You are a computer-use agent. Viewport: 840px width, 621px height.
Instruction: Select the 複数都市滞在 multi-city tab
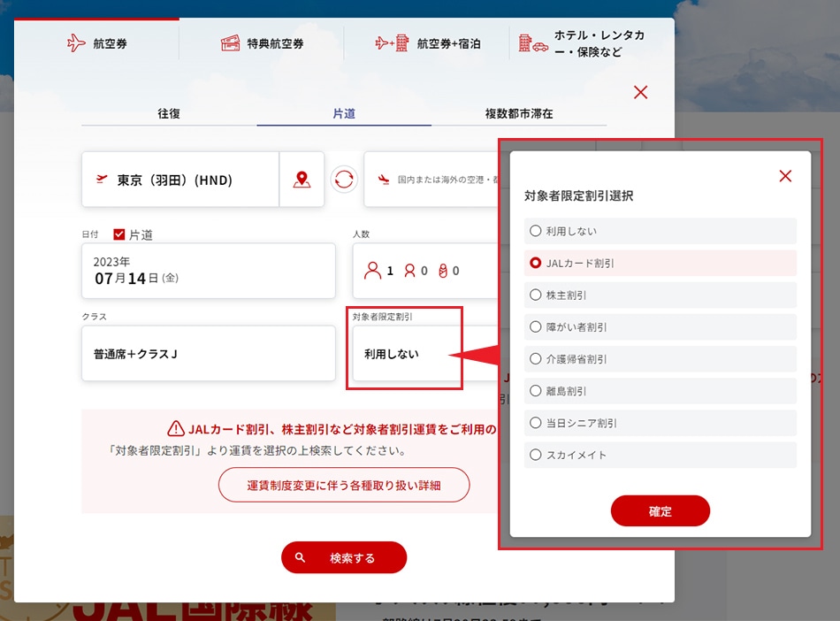(x=519, y=113)
